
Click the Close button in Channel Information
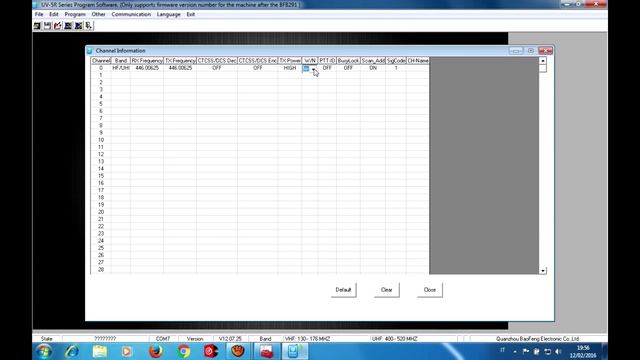coord(430,290)
